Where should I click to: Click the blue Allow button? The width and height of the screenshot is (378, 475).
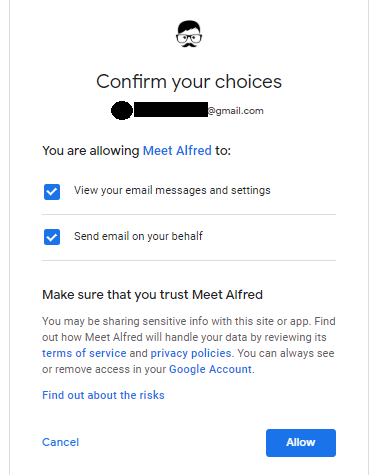click(301, 443)
